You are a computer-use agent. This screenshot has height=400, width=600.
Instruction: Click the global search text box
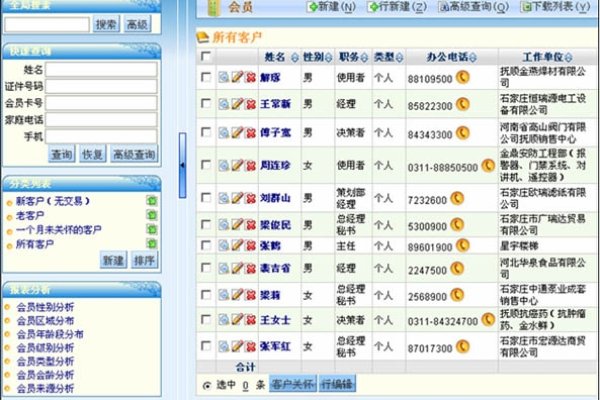(47, 24)
